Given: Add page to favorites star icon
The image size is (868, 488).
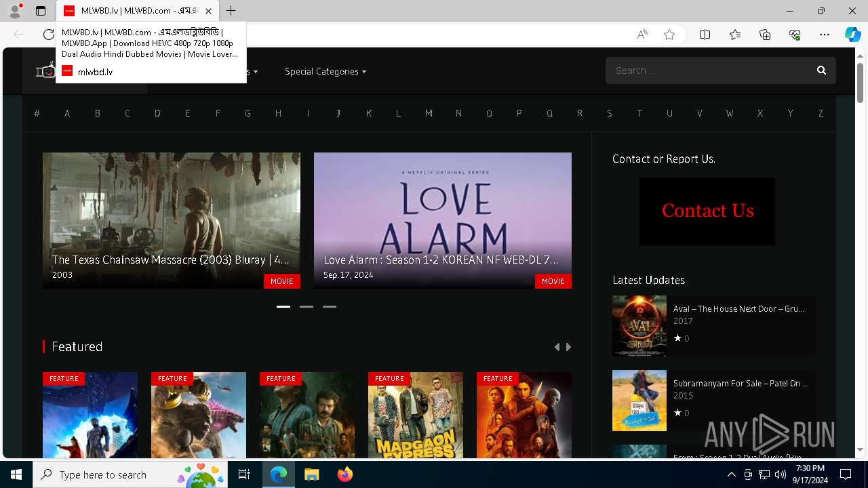Looking at the screenshot, I should 669,35.
